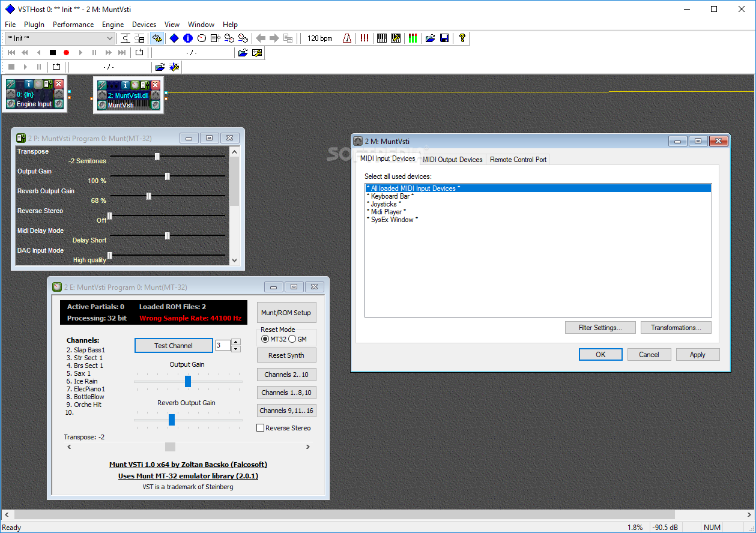Switch to the Remote Control Port tab
The width and height of the screenshot is (756, 533).
click(518, 160)
